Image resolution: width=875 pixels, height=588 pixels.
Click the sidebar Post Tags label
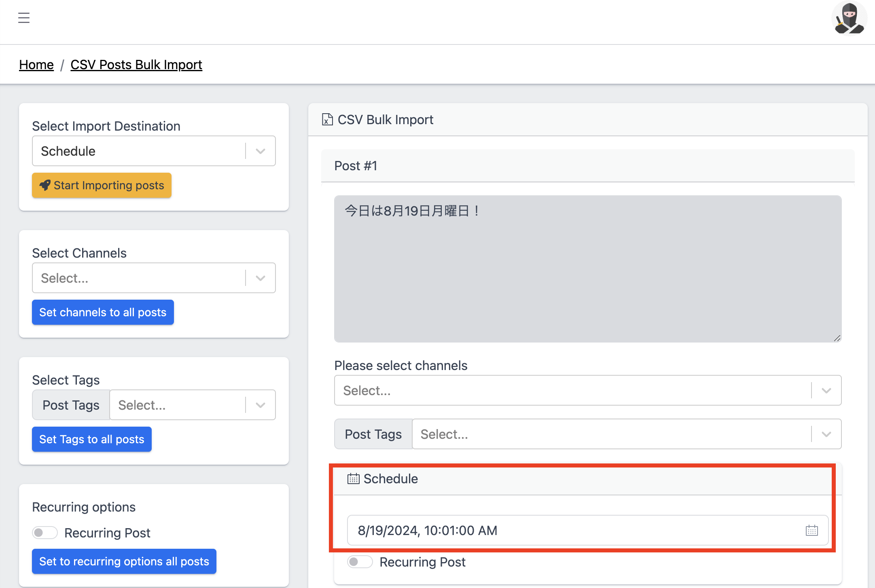(71, 405)
